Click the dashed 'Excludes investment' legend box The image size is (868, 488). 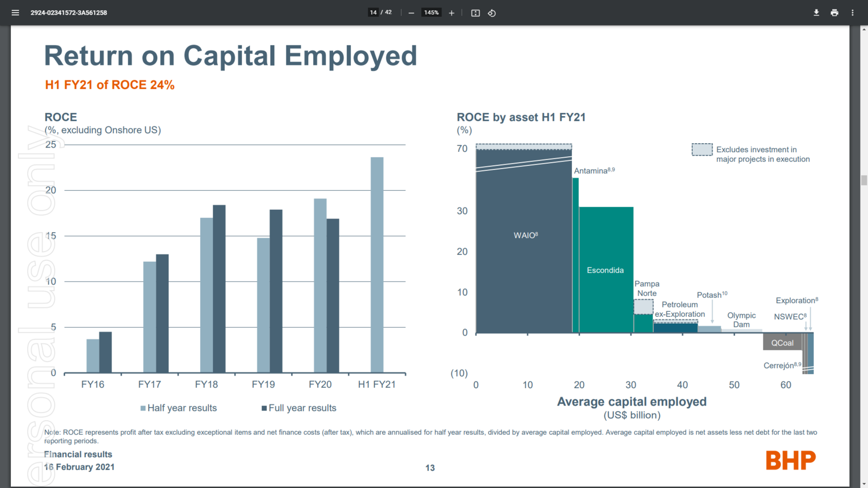point(702,150)
